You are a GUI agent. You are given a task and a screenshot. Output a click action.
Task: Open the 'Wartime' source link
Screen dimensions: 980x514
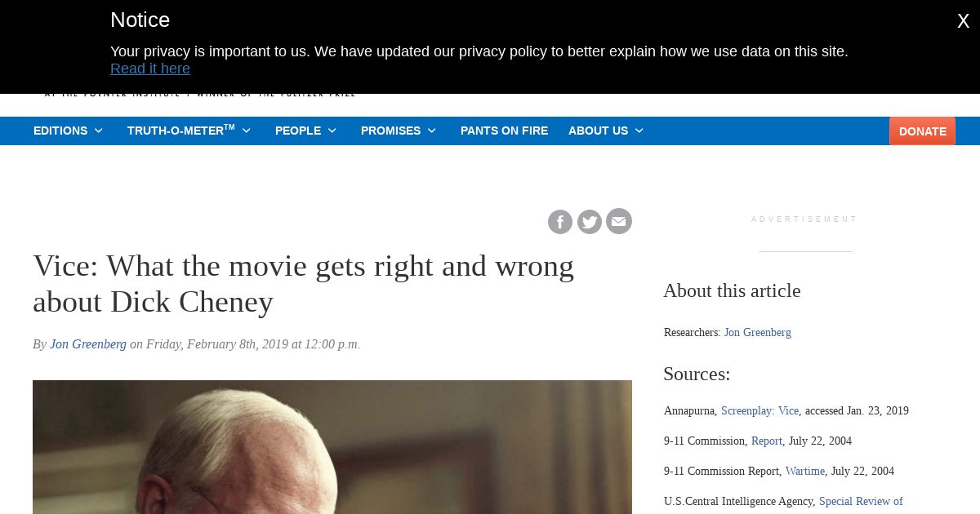[805, 471]
